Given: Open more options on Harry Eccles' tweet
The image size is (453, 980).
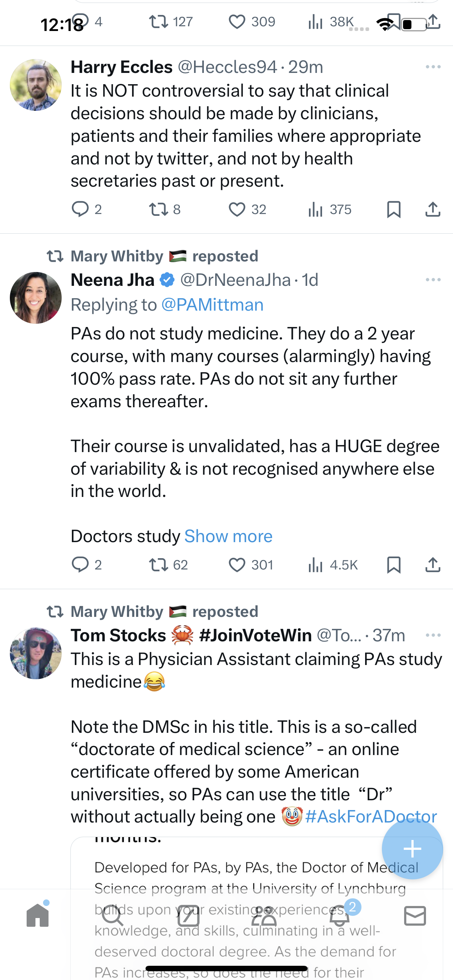Looking at the screenshot, I should (433, 67).
